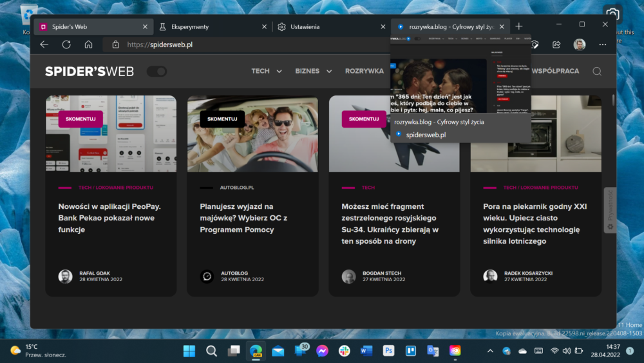The width and height of the screenshot is (644, 363).
Task: Click the AUTOBLOG.PL category label
Action: click(x=237, y=188)
